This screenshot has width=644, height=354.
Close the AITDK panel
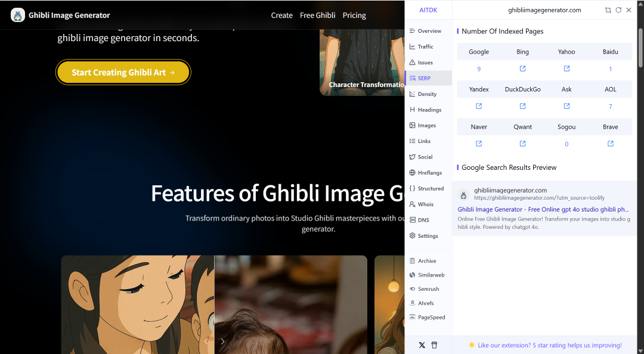click(x=629, y=10)
